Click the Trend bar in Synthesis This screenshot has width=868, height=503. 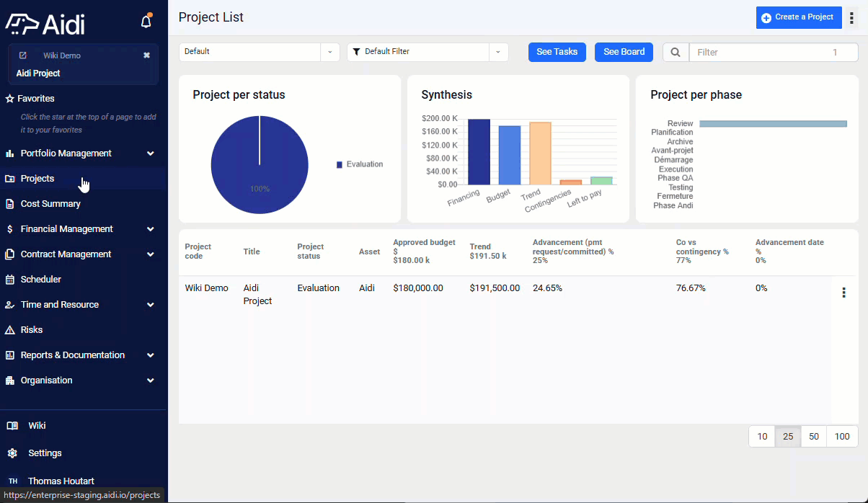point(540,153)
